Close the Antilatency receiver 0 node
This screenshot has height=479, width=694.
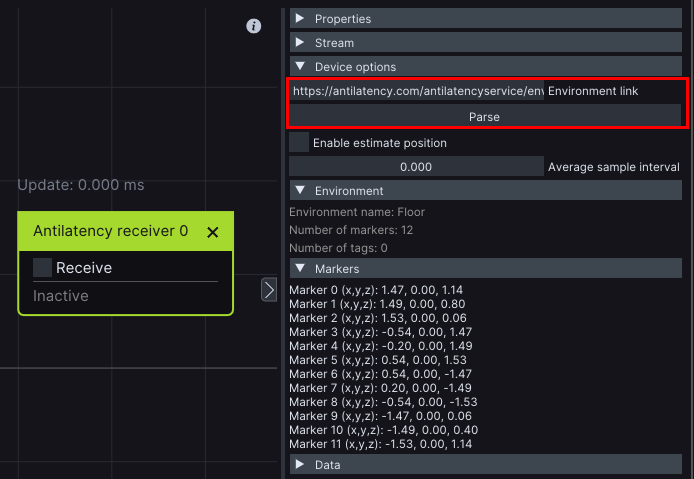(x=212, y=232)
